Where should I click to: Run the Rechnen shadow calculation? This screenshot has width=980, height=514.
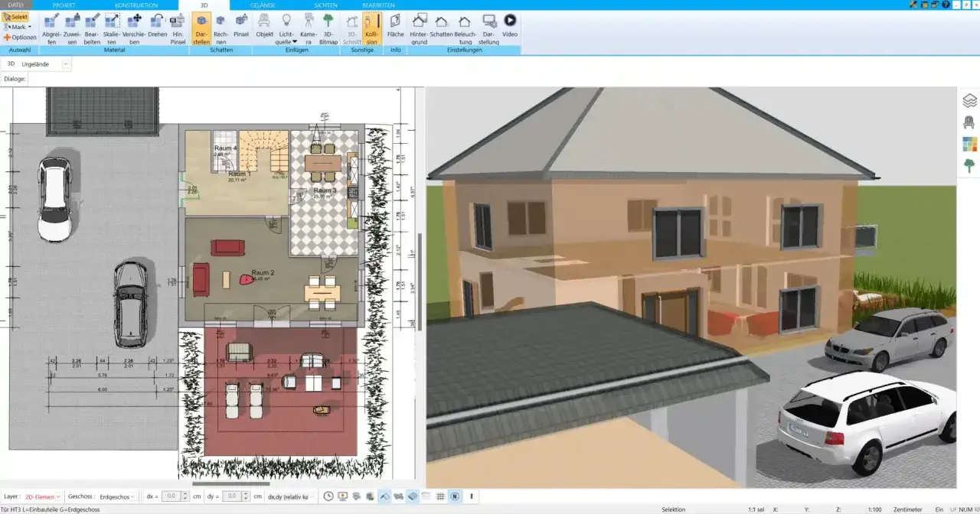point(220,29)
